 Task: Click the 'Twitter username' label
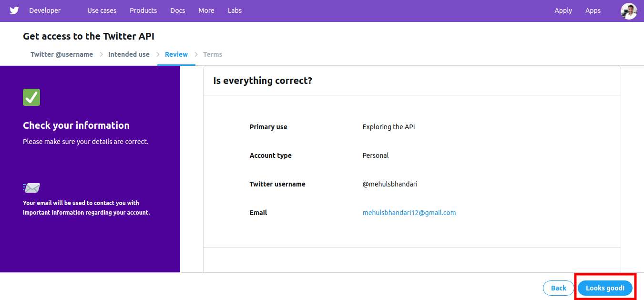click(277, 184)
